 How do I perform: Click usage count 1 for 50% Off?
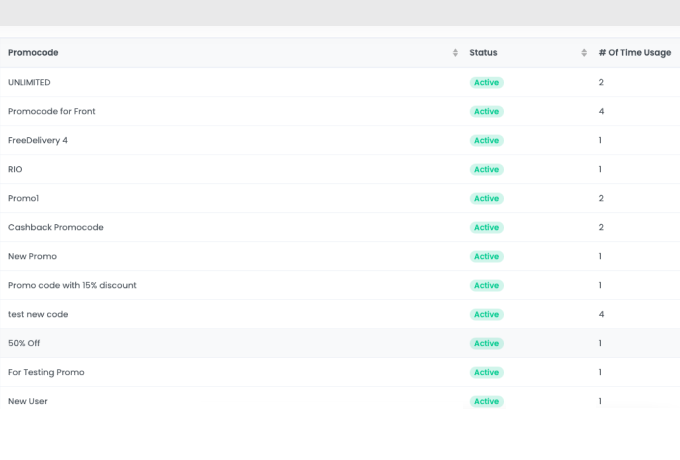pos(600,343)
